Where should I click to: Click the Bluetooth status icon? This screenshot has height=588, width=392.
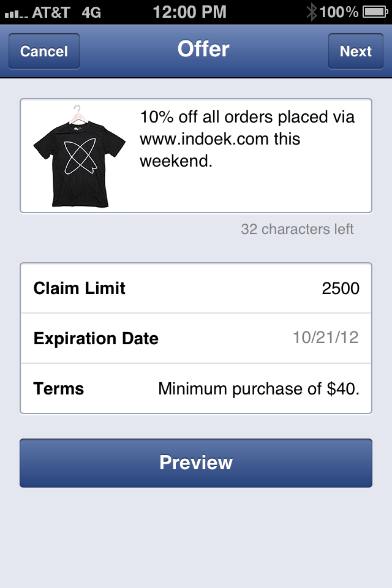point(312,12)
